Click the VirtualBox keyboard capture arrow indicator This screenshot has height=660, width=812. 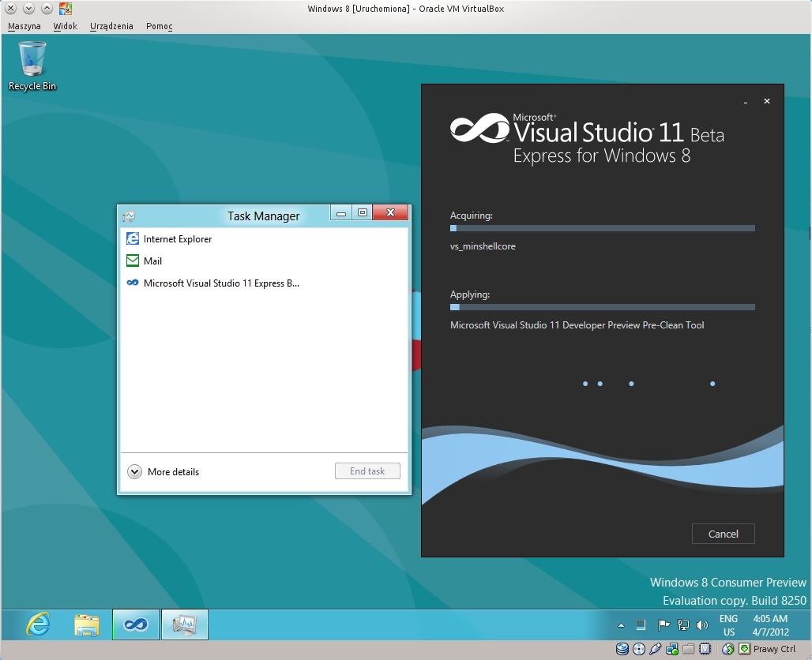pyautogui.click(x=744, y=649)
